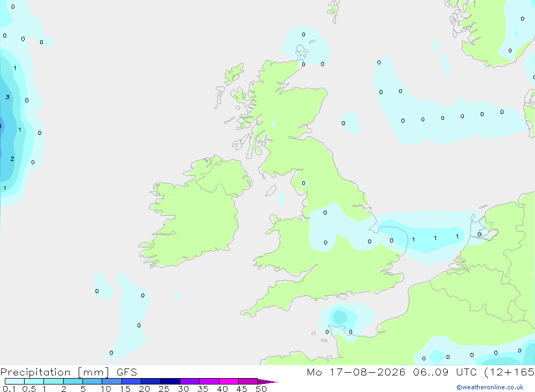The width and height of the screenshot is (535, 392).
Task: Click the 40–45 mm bright magenta legend swatch
Action: pos(228,381)
